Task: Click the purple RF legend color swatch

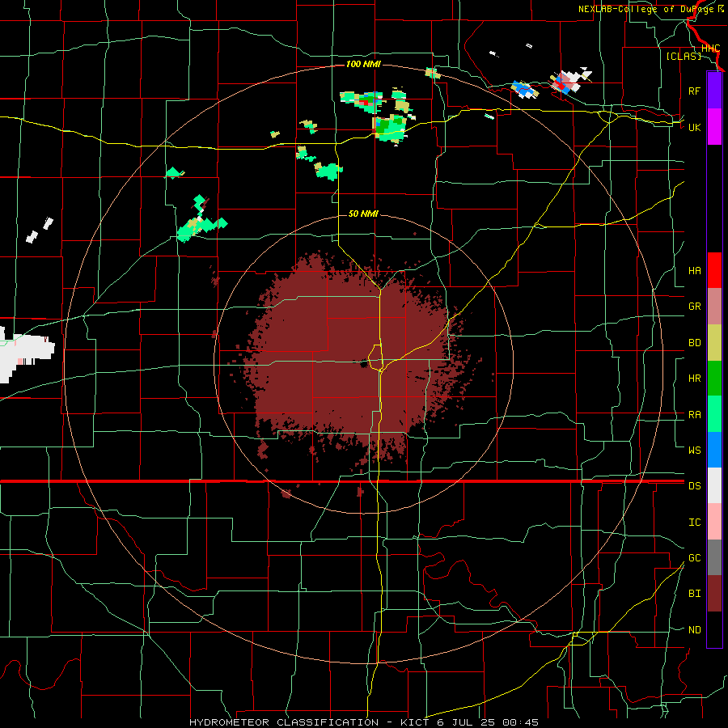Action: 714,91
